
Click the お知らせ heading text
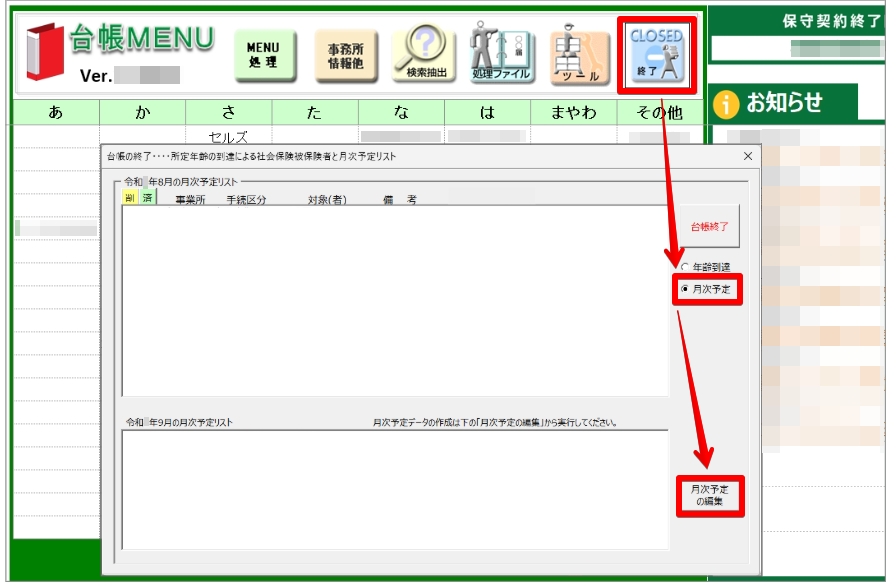(785, 103)
